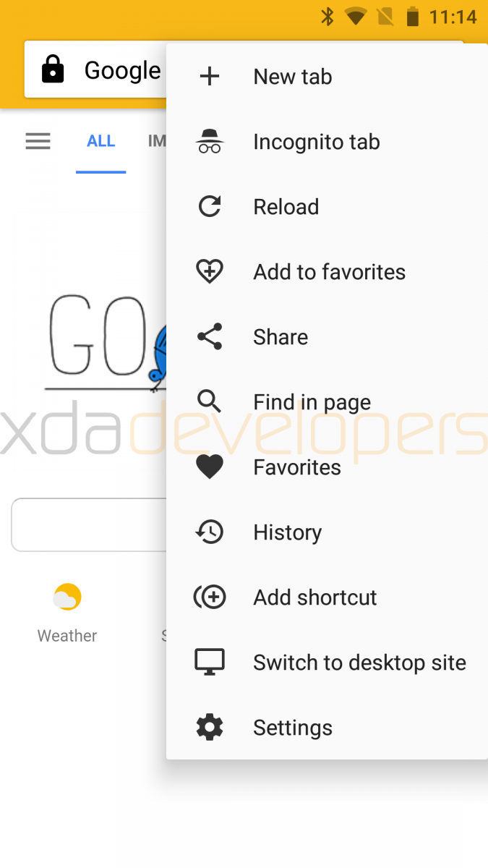Tap the Incognito hat-and-glasses icon

pos(210,142)
